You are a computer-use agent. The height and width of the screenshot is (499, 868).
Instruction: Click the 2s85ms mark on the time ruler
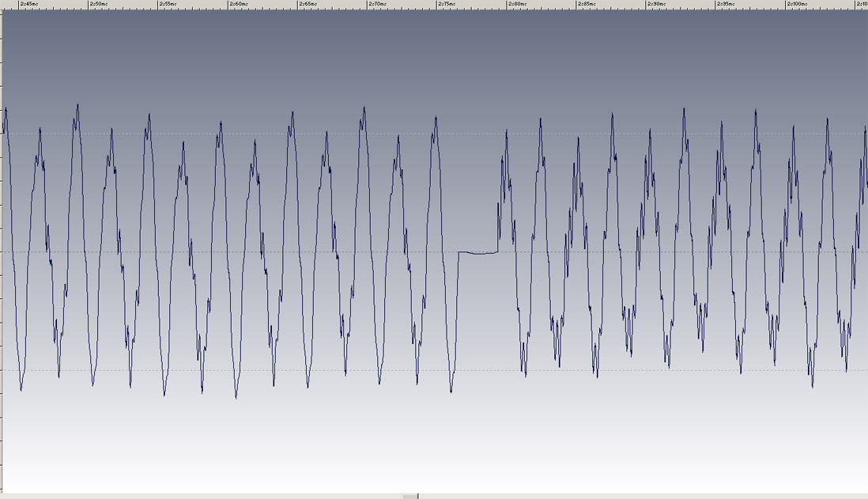pyautogui.click(x=587, y=4)
